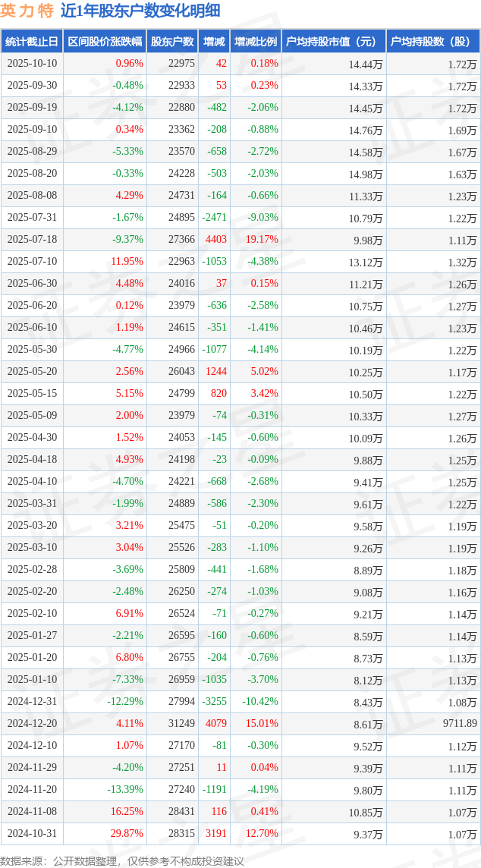
Task: Select the 2025-07-18 date cell
Action: pyautogui.click(x=32, y=240)
